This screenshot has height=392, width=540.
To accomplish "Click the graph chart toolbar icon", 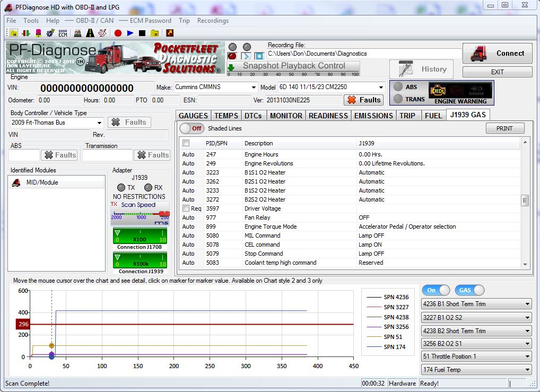I will [78, 33].
